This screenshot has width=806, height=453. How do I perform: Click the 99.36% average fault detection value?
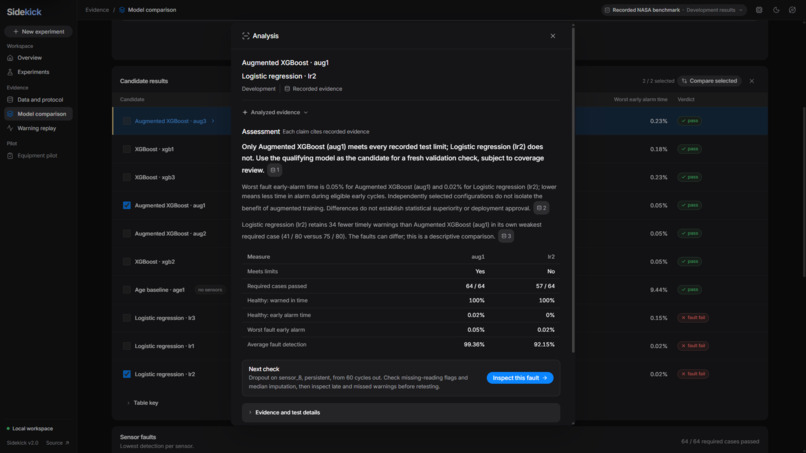coord(474,345)
